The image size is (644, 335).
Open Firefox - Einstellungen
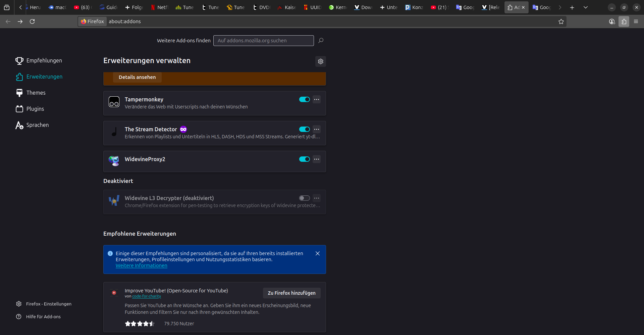click(x=44, y=304)
